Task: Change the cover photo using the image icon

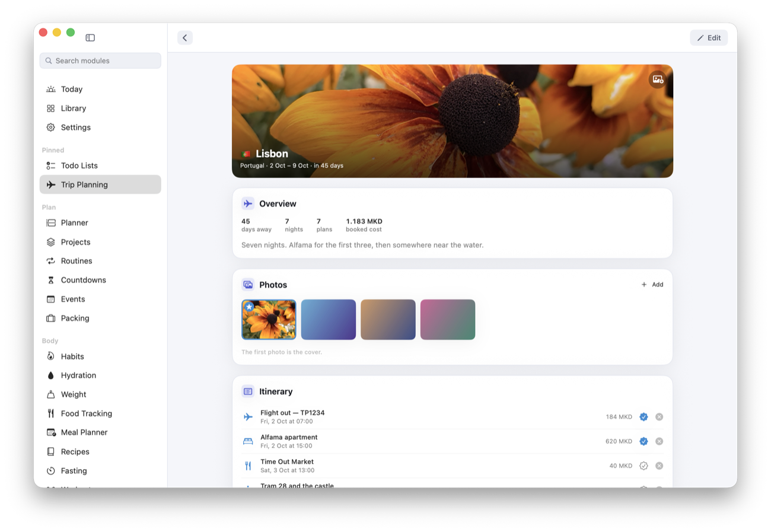Action: (x=657, y=79)
